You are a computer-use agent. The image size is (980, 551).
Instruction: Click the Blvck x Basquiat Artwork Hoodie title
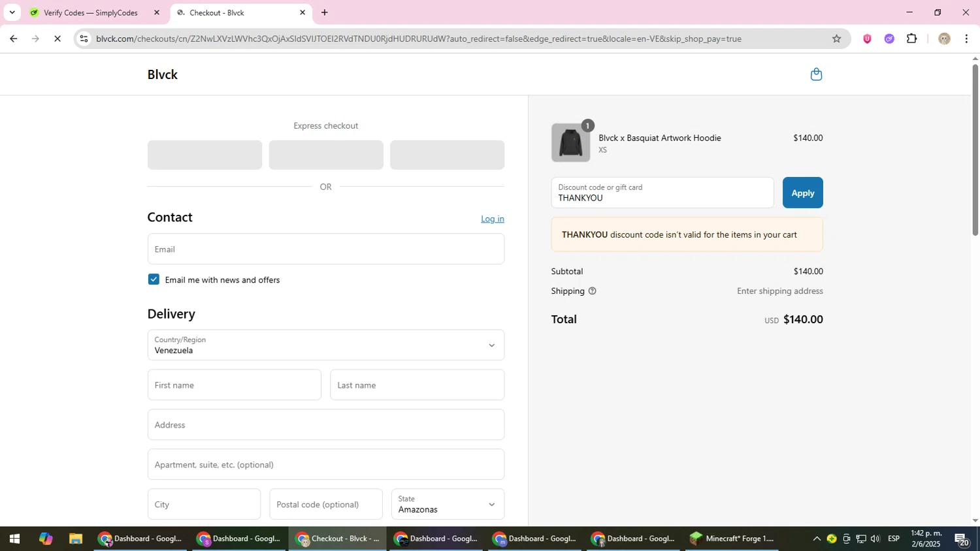pos(660,138)
